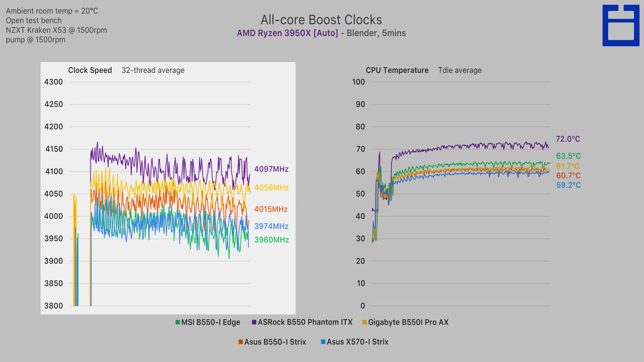Click the 61.7°C temperature label
644x362 pixels.
pos(568,166)
